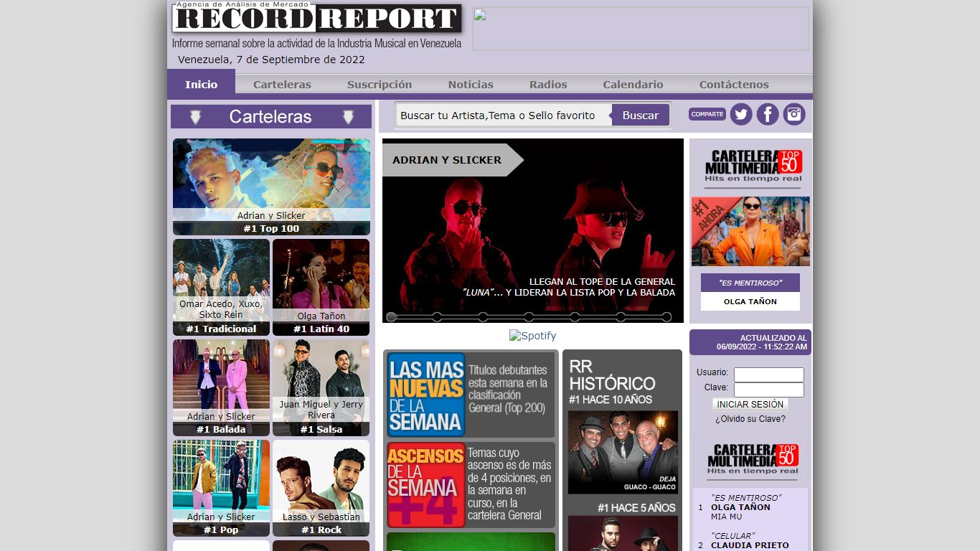Open the #1 Tradicional chart card

221,287
